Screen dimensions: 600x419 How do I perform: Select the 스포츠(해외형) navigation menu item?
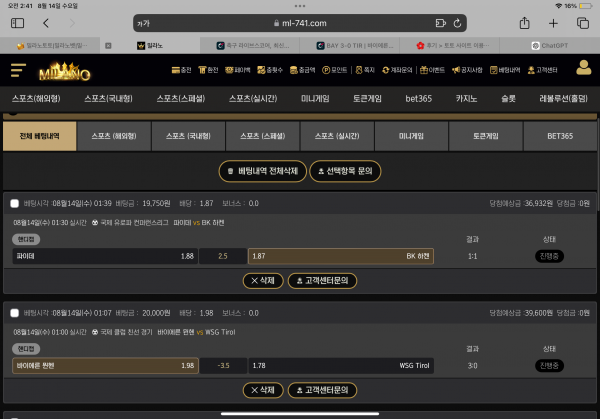pos(38,98)
